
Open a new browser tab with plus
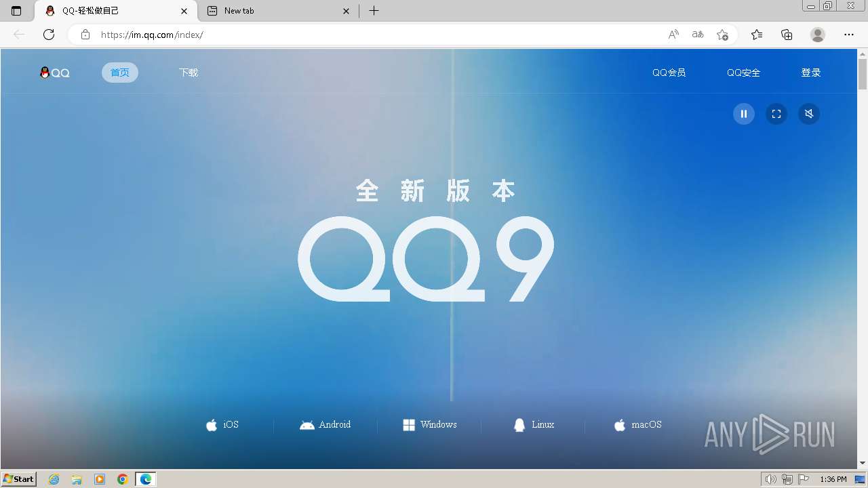click(x=374, y=11)
